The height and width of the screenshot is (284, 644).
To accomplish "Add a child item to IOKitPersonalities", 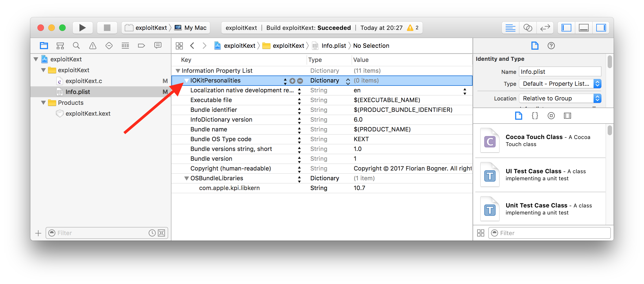I will pos(292,81).
